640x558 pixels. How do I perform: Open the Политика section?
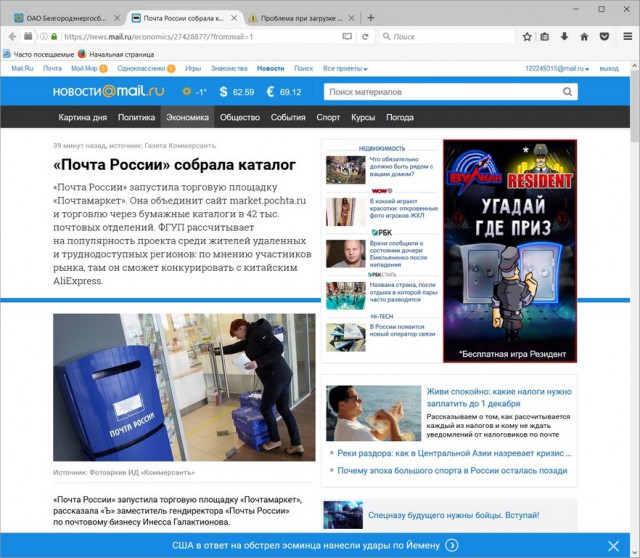tap(136, 118)
